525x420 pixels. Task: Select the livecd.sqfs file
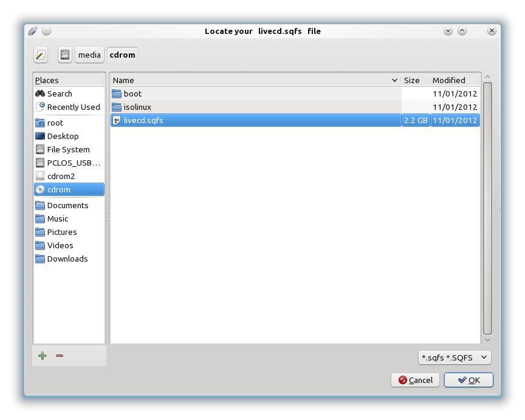tap(295, 120)
